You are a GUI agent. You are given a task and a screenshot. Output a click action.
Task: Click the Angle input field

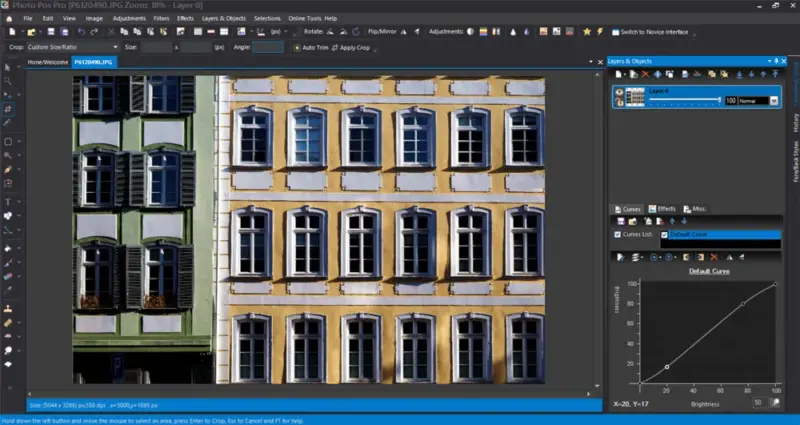coord(268,47)
